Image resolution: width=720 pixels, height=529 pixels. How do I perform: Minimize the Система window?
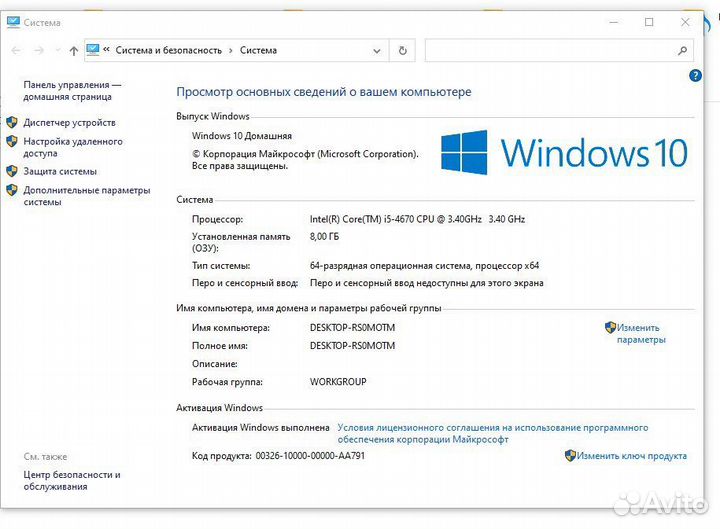(x=613, y=22)
